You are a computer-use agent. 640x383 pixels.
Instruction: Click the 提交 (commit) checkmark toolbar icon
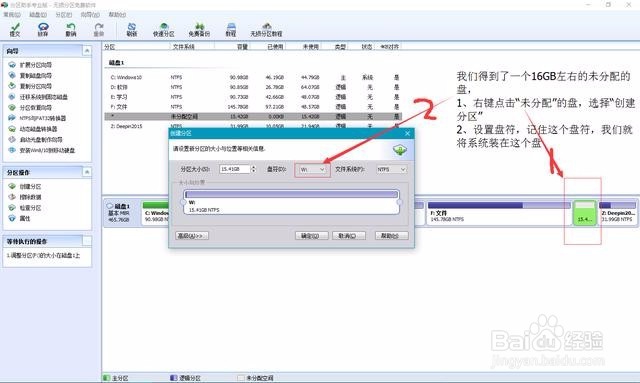click(15, 29)
